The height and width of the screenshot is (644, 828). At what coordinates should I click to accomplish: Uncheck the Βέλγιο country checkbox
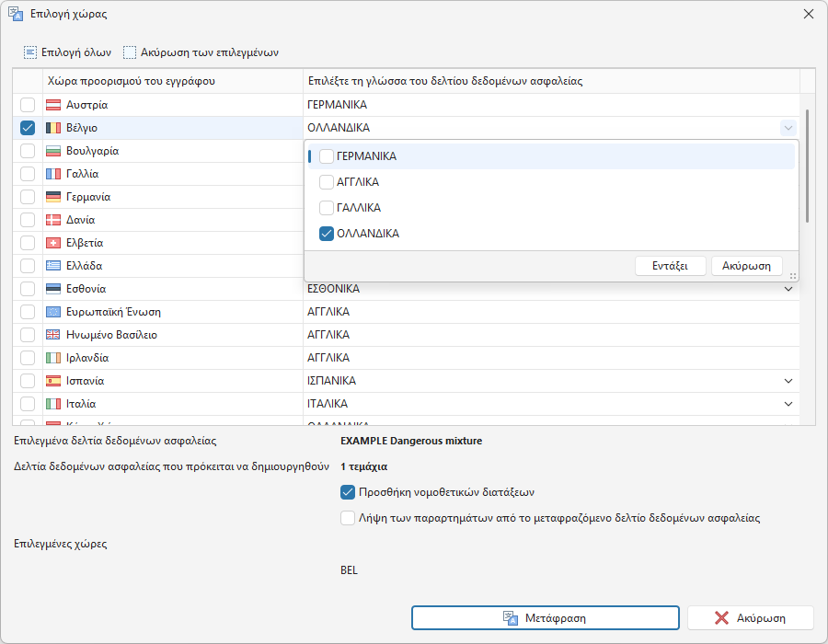(28, 128)
